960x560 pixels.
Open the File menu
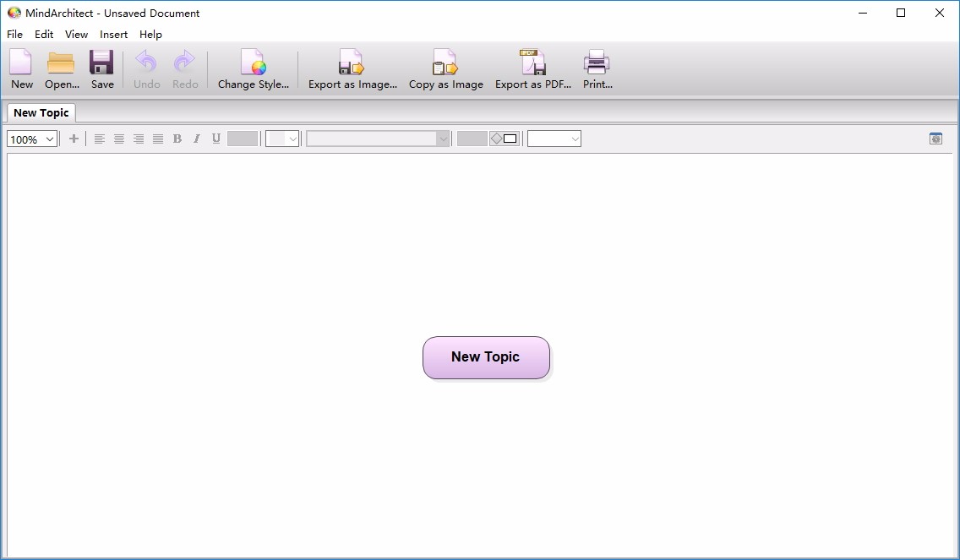14,35
